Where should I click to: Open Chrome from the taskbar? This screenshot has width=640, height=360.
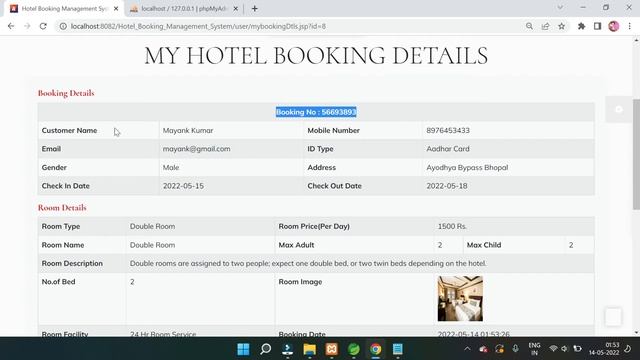click(x=376, y=349)
